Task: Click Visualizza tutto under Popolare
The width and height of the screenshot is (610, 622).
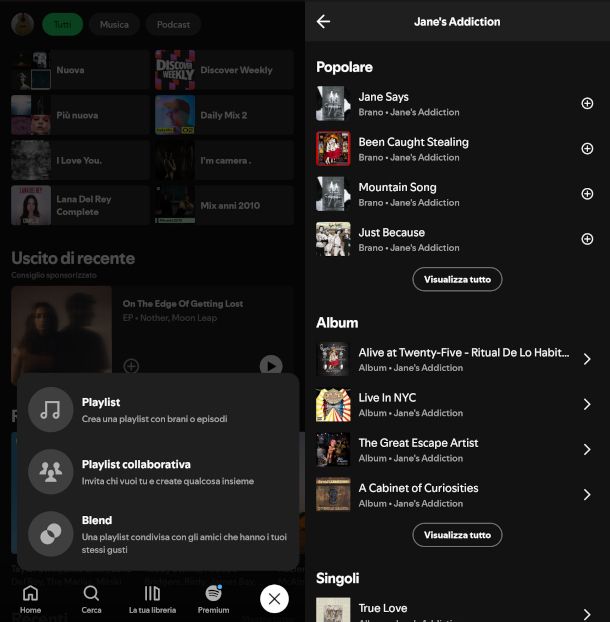Action: (457, 279)
